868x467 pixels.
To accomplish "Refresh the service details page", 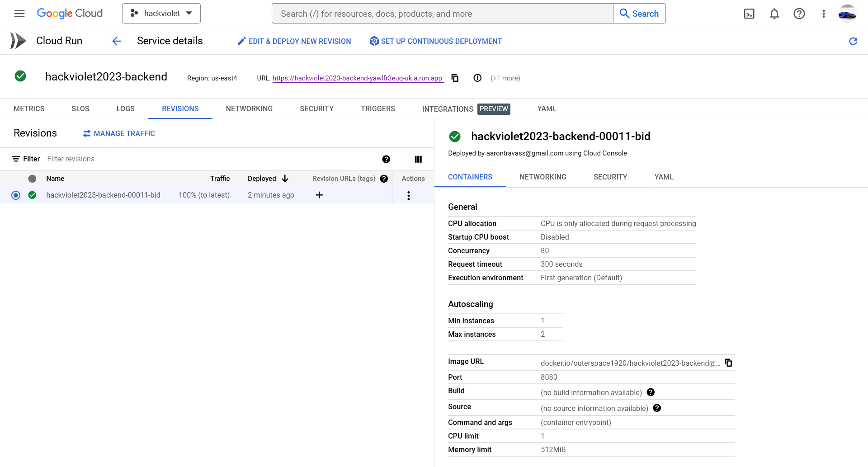I will (853, 41).
